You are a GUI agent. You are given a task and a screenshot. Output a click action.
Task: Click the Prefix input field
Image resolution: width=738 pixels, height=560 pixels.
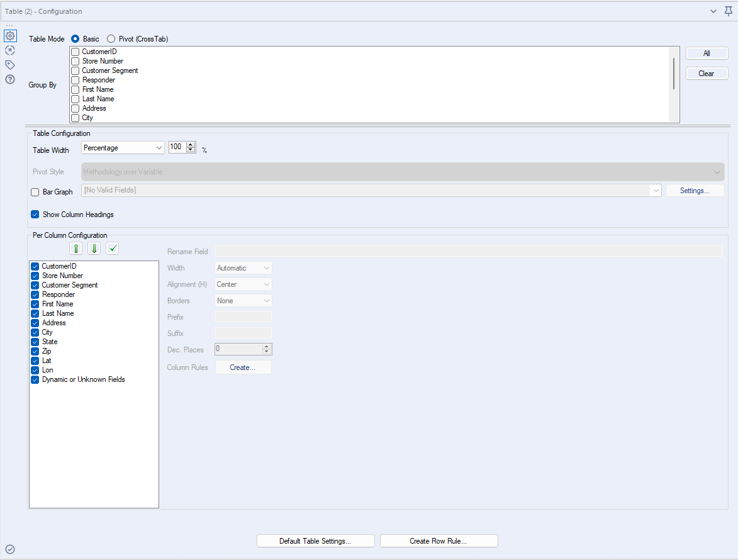(x=243, y=316)
